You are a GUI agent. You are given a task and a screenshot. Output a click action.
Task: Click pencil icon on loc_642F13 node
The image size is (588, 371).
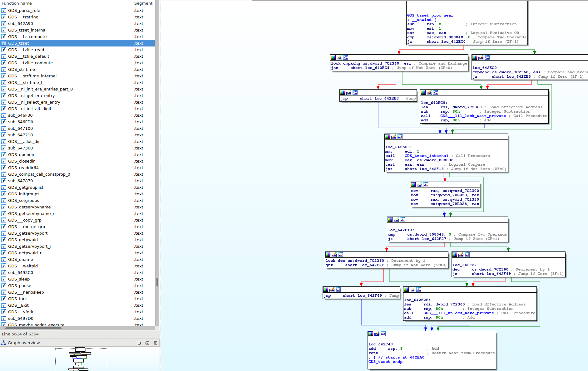396,220
